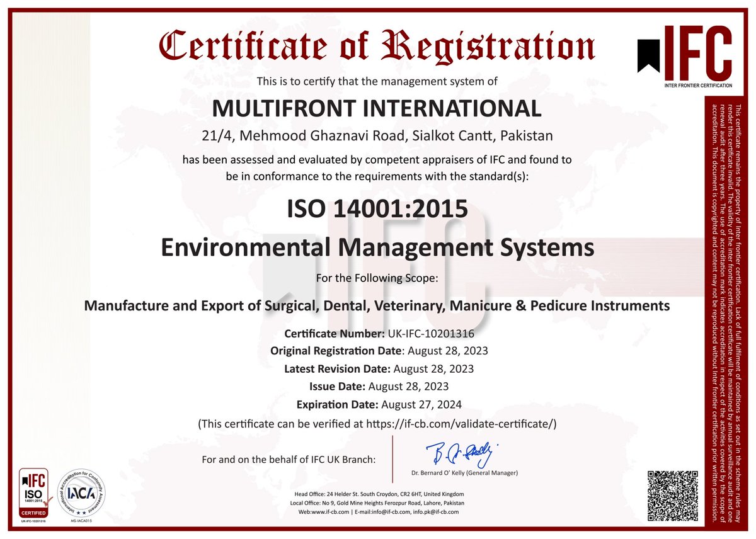The height and width of the screenshot is (539, 756).
Task: Click the Dr. Bernard O' Kelly (General Manager) name
Action: (x=463, y=472)
